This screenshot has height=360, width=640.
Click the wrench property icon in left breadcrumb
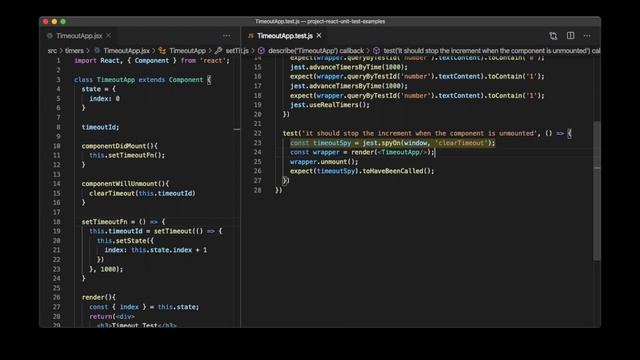coord(218,51)
